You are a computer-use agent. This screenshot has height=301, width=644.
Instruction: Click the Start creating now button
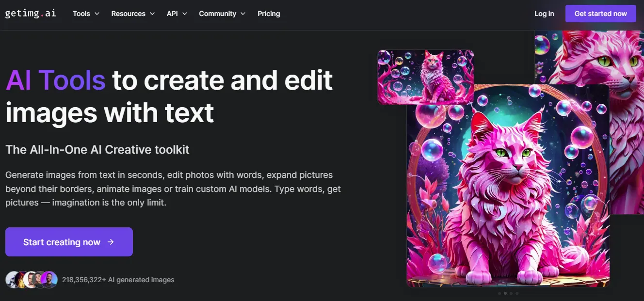coord(69,242)
